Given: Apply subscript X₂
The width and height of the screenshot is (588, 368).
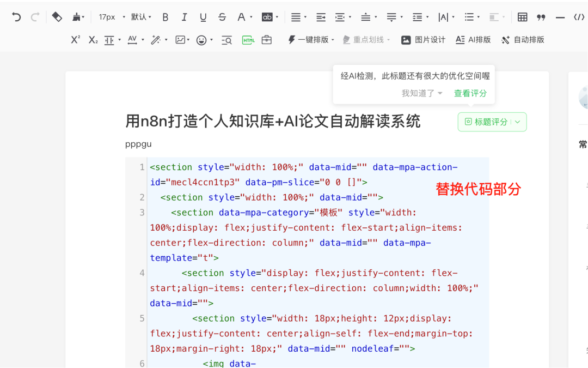Looking at the screenshot, I should click(93, 39).
